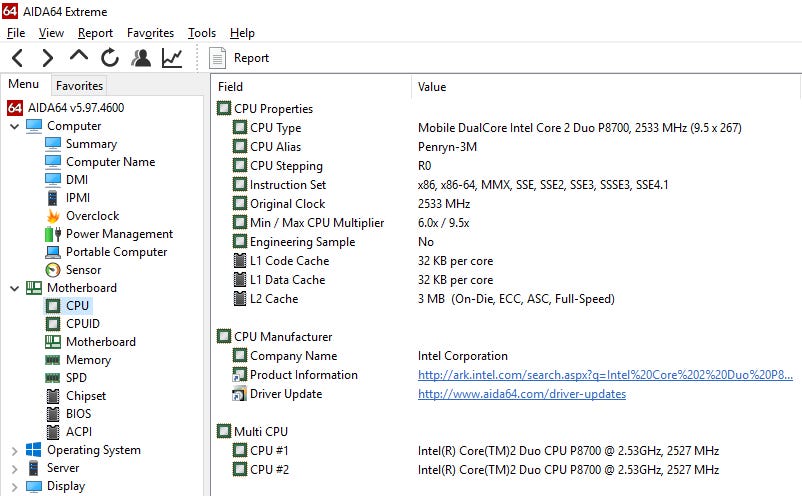Click the Report button in toolbar

point(240,58)
